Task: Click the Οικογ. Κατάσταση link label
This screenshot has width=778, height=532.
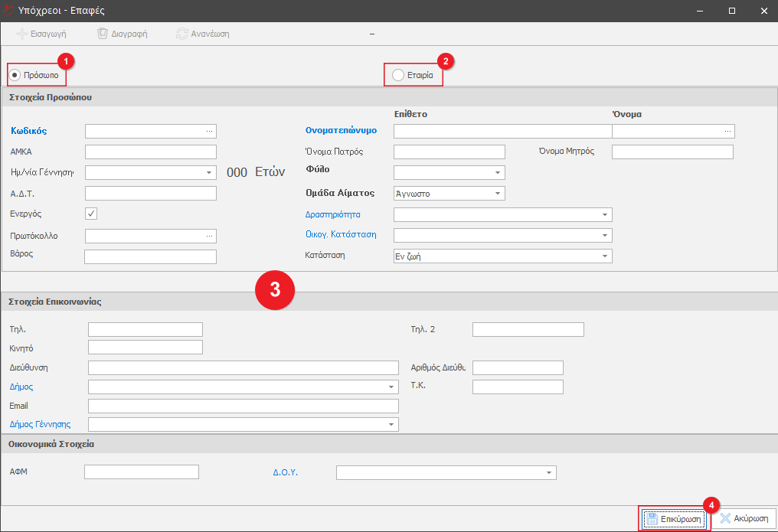Action: (x=341, y=234)
